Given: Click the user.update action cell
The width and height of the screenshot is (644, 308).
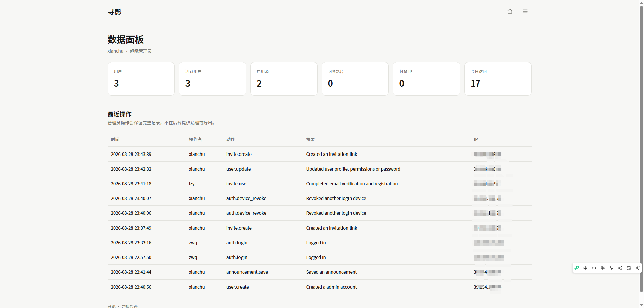Looking at the screenshot, I should pyautogui.click(x=238, y=169).
